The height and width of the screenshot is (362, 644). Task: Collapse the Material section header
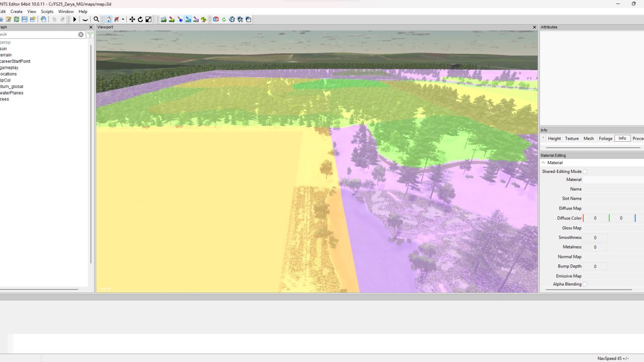(543, 162)
